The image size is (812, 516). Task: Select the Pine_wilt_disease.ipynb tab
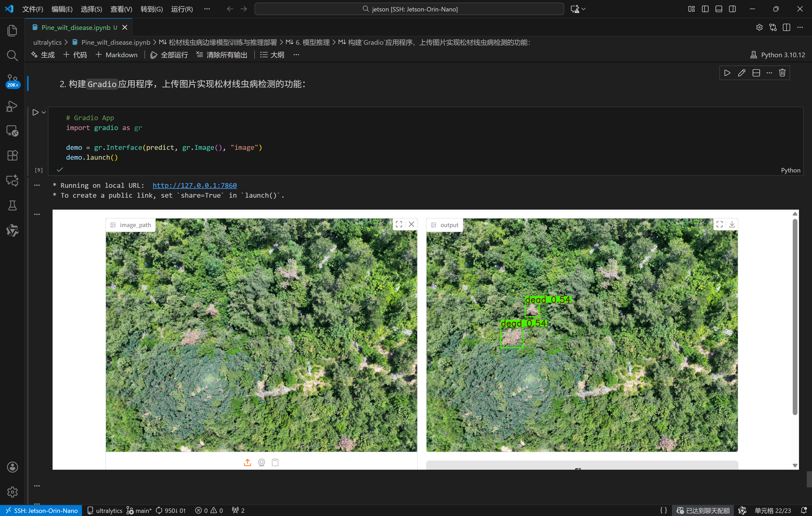pyautogui.click(x=76, y=28)
